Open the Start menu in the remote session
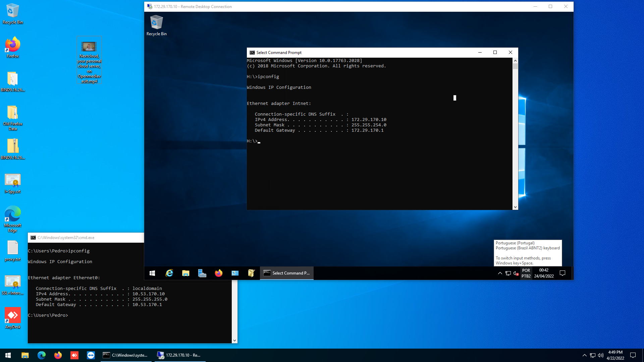Image resolution: width=644 pixels, height=362 pixels. tap(152, 273)
